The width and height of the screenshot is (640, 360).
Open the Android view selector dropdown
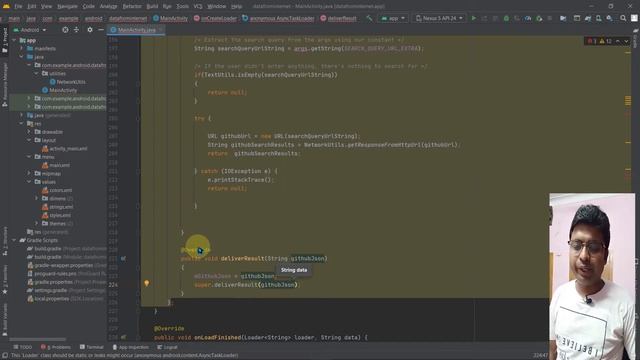(x=30, y=30)
